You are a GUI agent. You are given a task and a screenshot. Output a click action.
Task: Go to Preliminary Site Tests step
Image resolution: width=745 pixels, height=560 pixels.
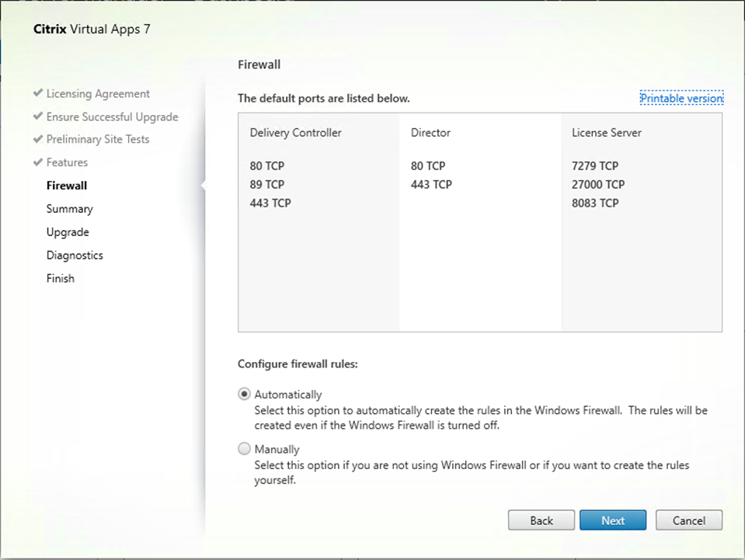pyautogui.click(x=98, y=139)
